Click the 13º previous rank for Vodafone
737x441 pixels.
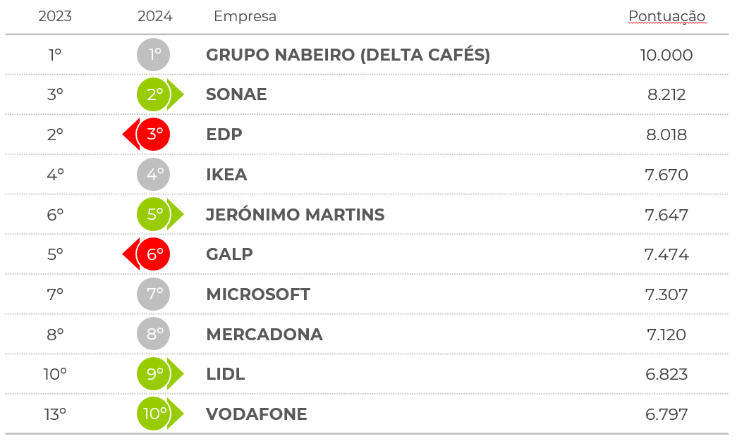click(55, 414)
